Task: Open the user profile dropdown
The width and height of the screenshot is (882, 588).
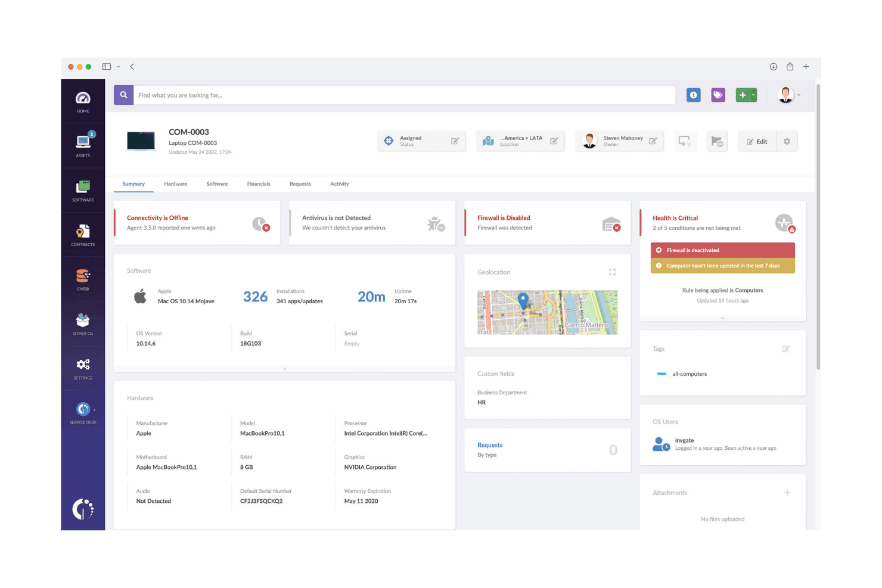Action: 789,95
